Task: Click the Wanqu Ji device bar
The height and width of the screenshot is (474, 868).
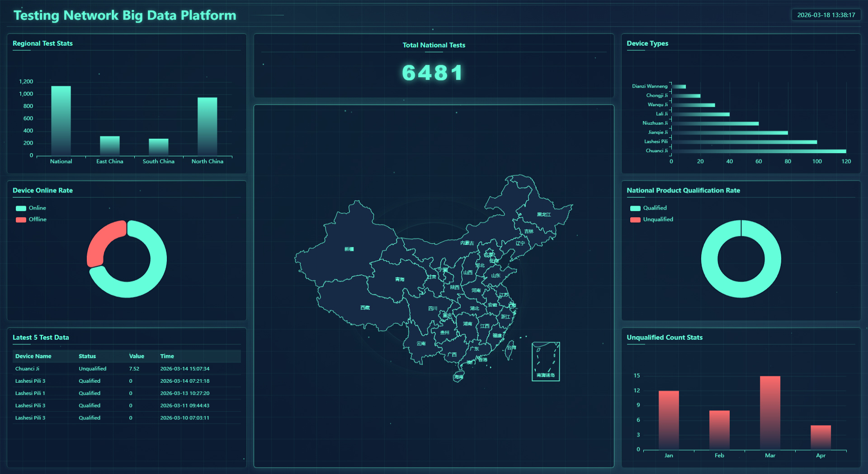Action: (x=693, y=105)
